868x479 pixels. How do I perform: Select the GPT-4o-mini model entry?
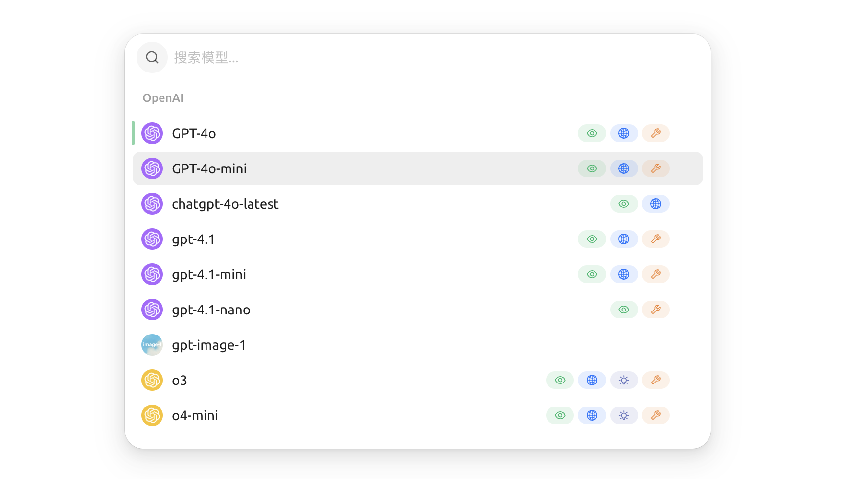click(x=343, y=168)
